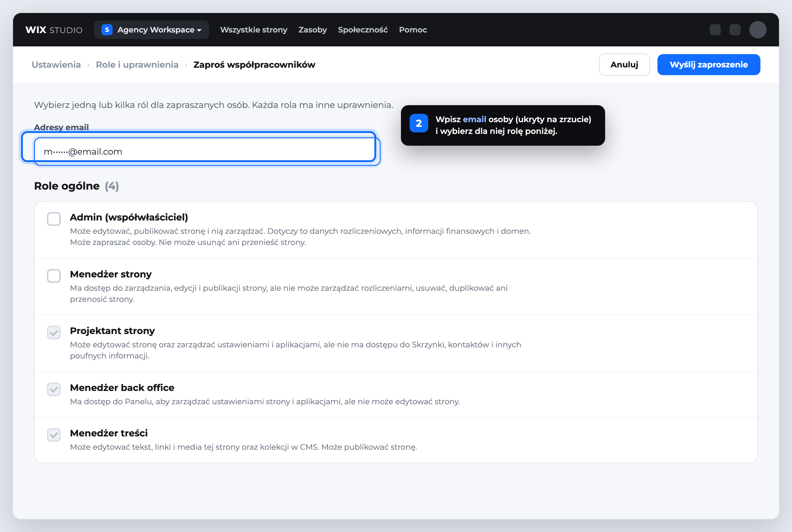This screenshot has width=792, height=532.
Task: Focus the Adresy email input field
Action: tap(207, 151)
